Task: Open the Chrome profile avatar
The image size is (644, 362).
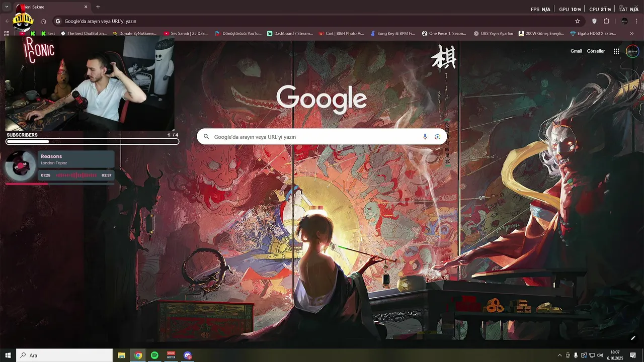Action: 624,21
